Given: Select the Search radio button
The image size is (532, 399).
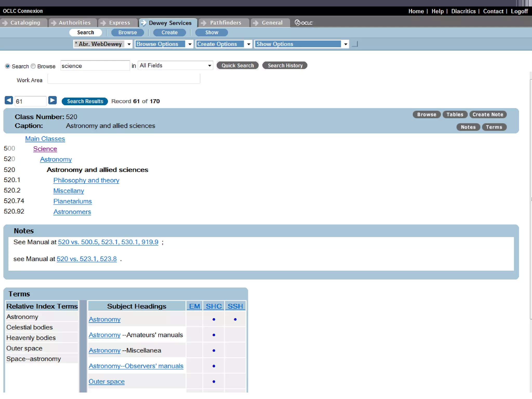Looking at the screenshot, I should click(8, 66).
